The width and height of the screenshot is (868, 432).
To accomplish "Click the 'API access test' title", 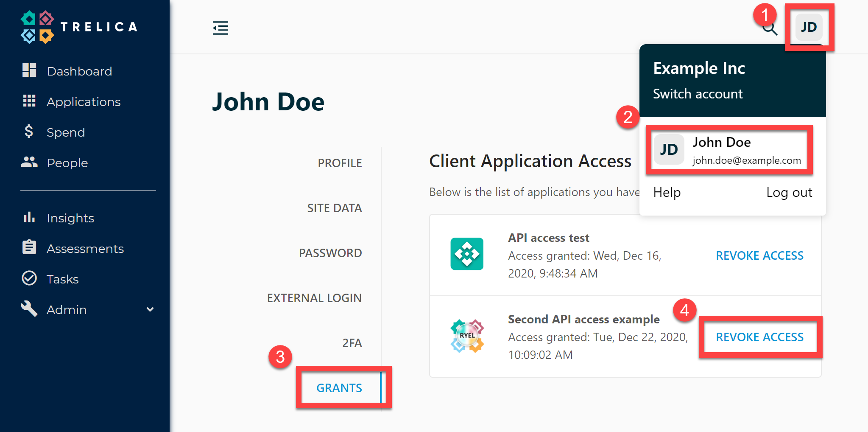I will coord(549,238).
